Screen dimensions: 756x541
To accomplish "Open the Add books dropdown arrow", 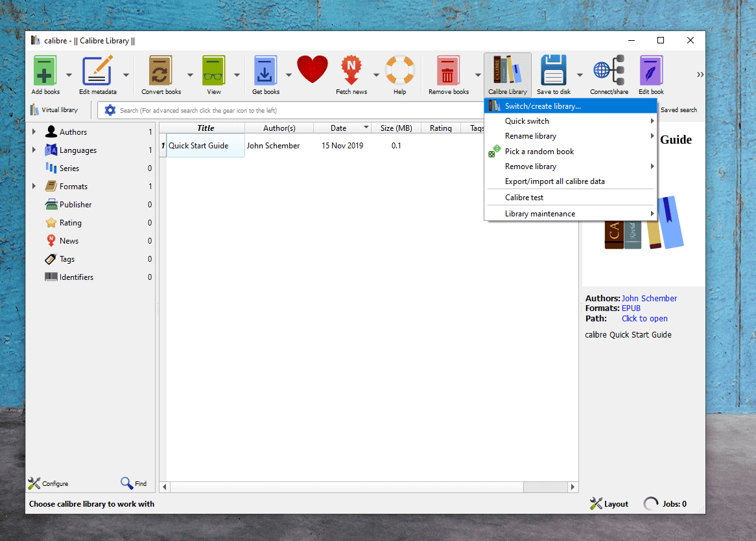I will [69, 75].
